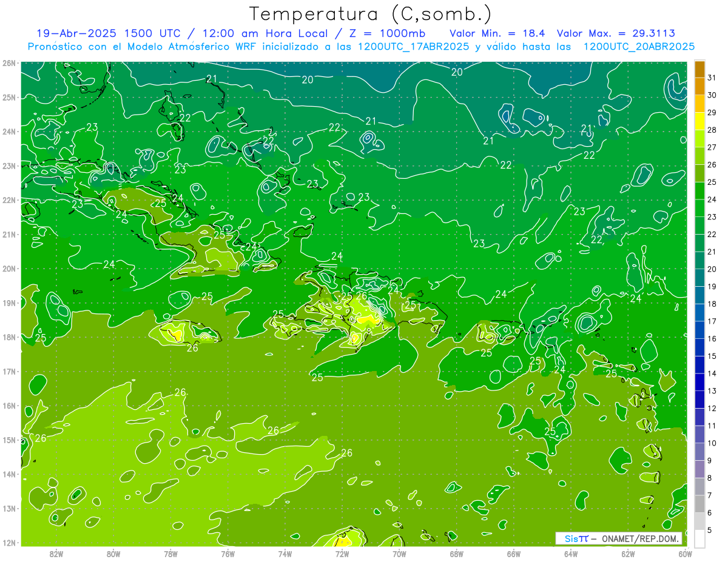Click the "17N" latitude axis label
The image size is (728, 562).
point(8,372)
